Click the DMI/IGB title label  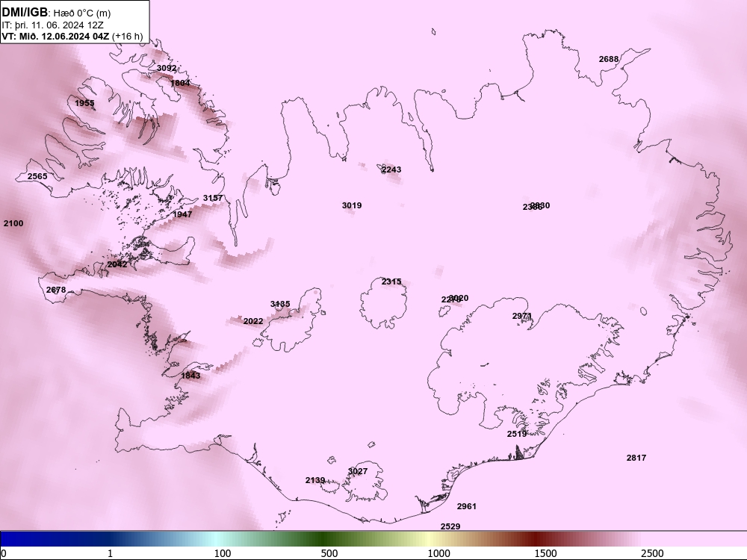pos(25,12)
